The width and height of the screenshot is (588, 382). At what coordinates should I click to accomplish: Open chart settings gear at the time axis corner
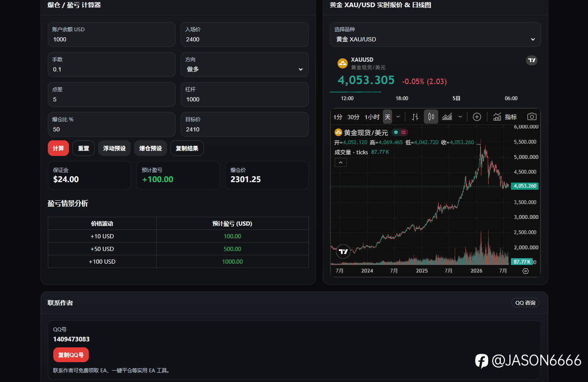point(525,271)
